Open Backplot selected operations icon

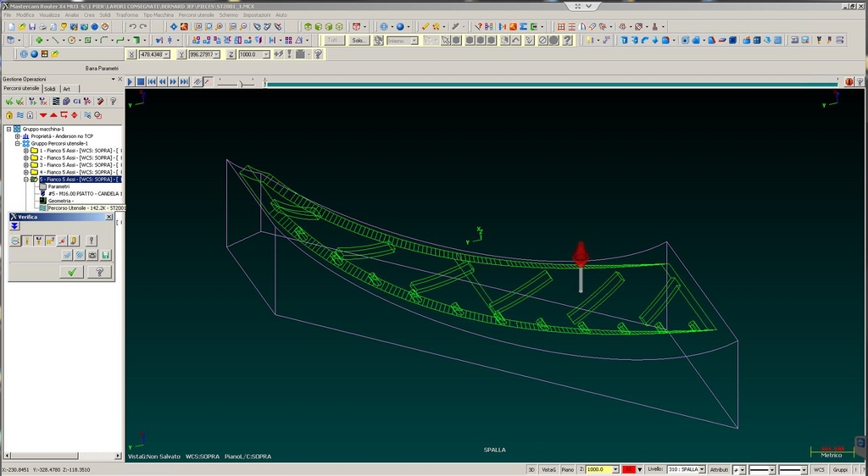[56, 101]
